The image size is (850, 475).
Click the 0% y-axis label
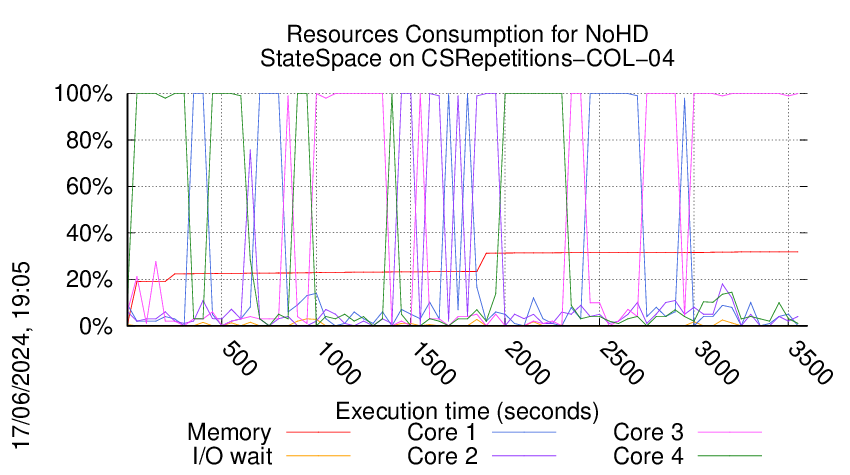[96, 326]
